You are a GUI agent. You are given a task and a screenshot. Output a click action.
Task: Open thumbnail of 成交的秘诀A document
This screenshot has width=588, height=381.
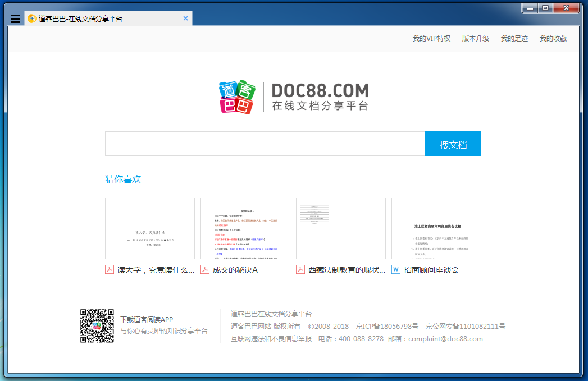[x=245, y=228]
